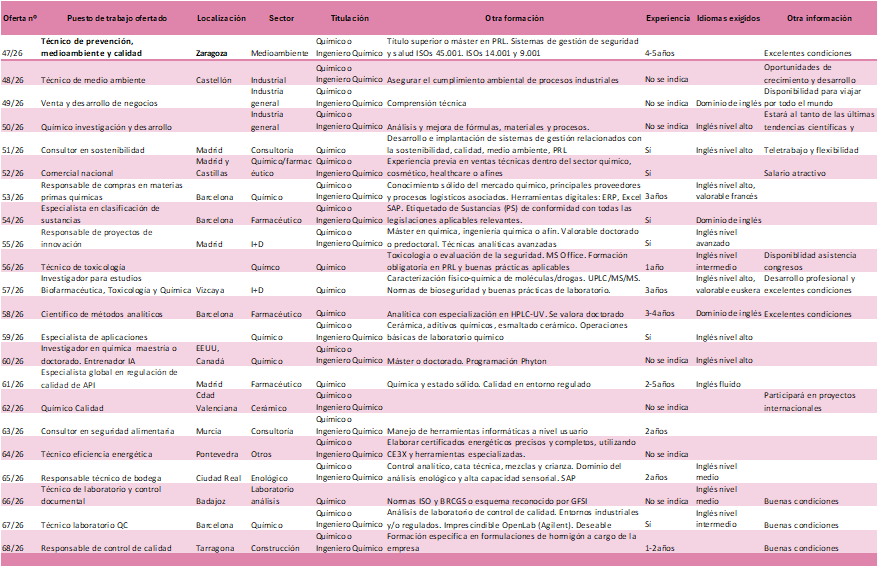The image size is (878, 567).
Task: Click the 'Teletrabajo y flexibilidad' cell
Action: tap(810, 150)
